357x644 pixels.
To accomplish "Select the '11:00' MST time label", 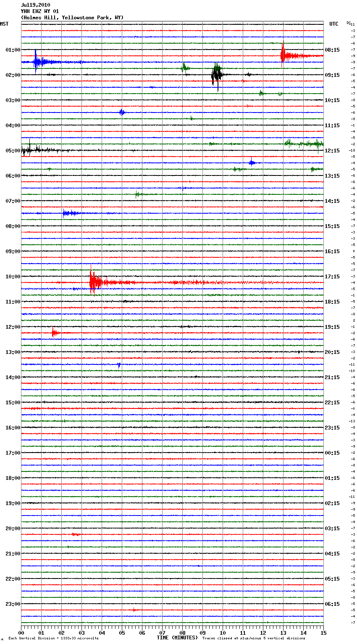I will click(13, 302).
